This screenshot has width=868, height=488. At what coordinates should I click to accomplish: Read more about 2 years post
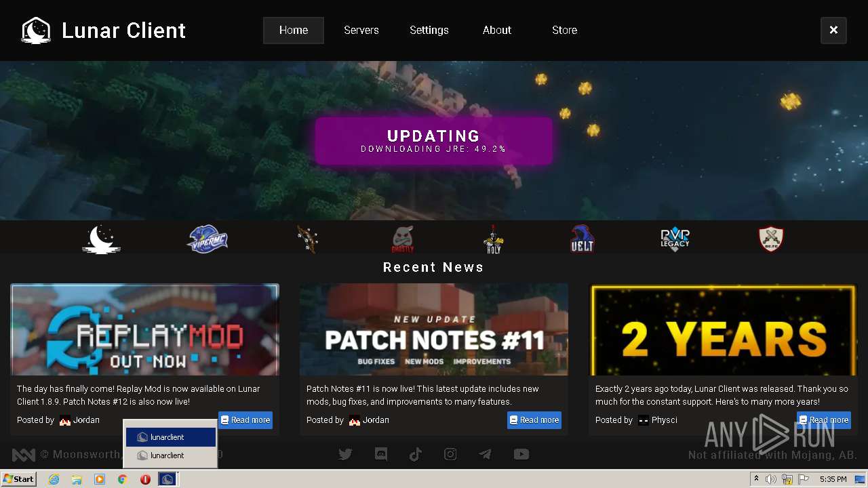824,420
